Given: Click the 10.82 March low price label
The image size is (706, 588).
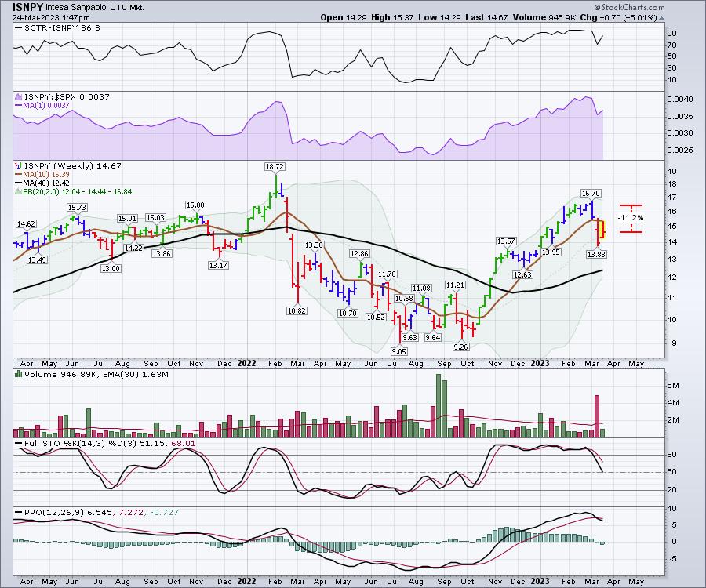Looking at the screenshot, I should pos(296,311).
